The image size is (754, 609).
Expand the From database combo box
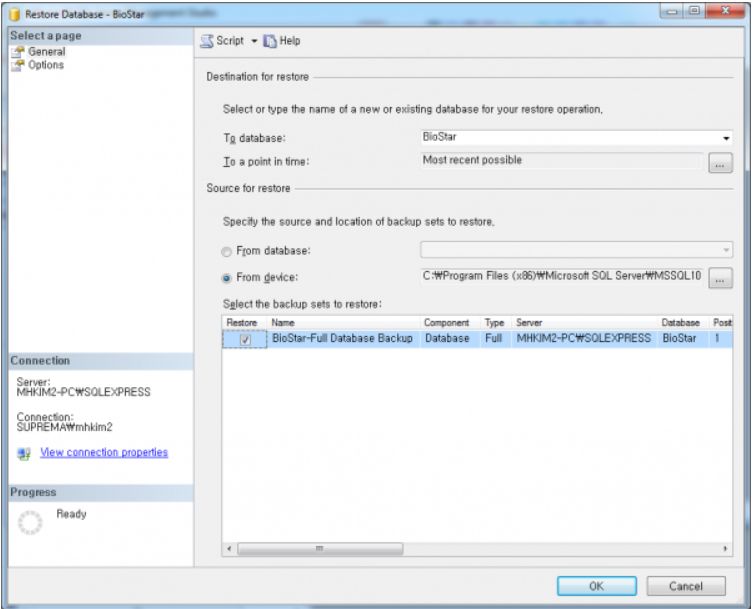[726, 251]
